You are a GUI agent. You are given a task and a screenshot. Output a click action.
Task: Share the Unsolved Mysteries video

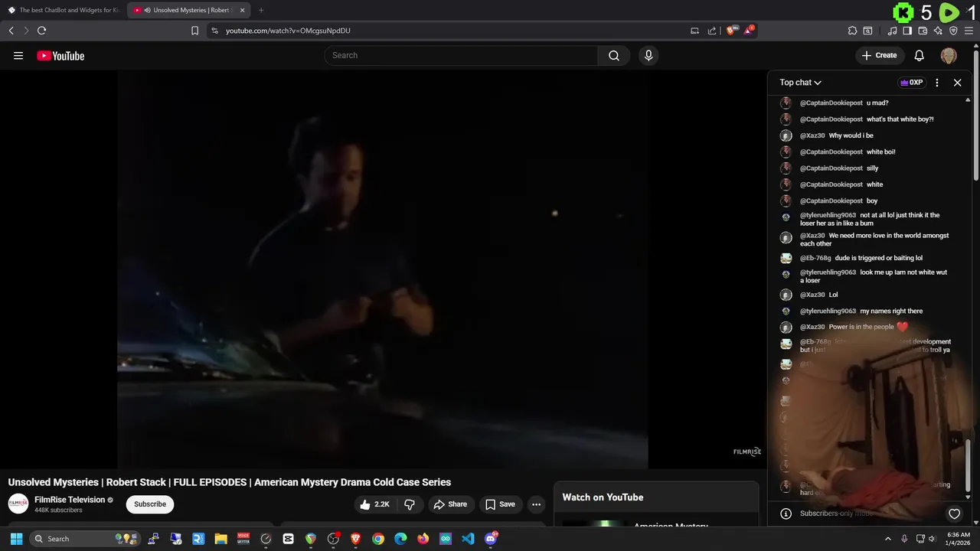coord(449,504)
